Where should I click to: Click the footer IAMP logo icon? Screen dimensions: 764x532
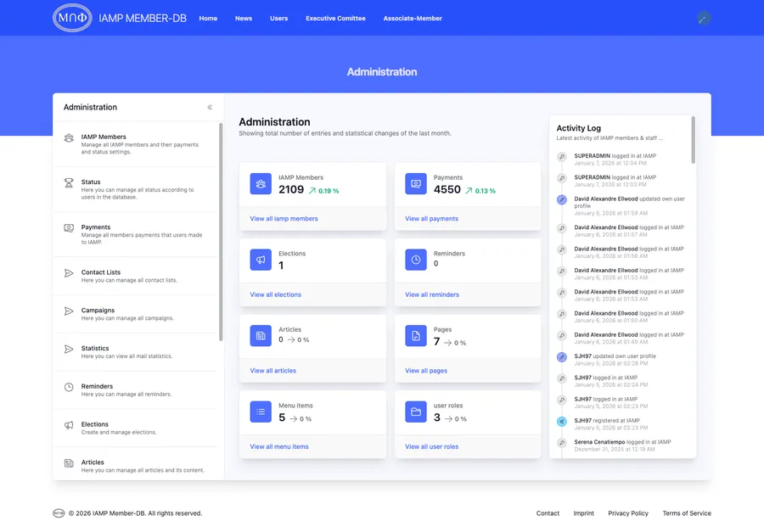click(x=59, y=513)
